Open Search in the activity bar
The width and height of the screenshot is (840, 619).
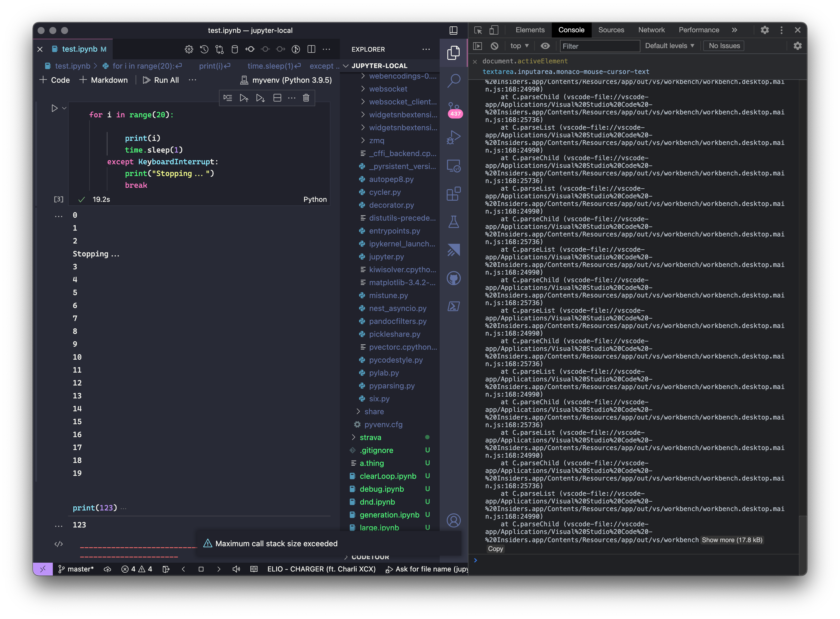tap(454, 80)
